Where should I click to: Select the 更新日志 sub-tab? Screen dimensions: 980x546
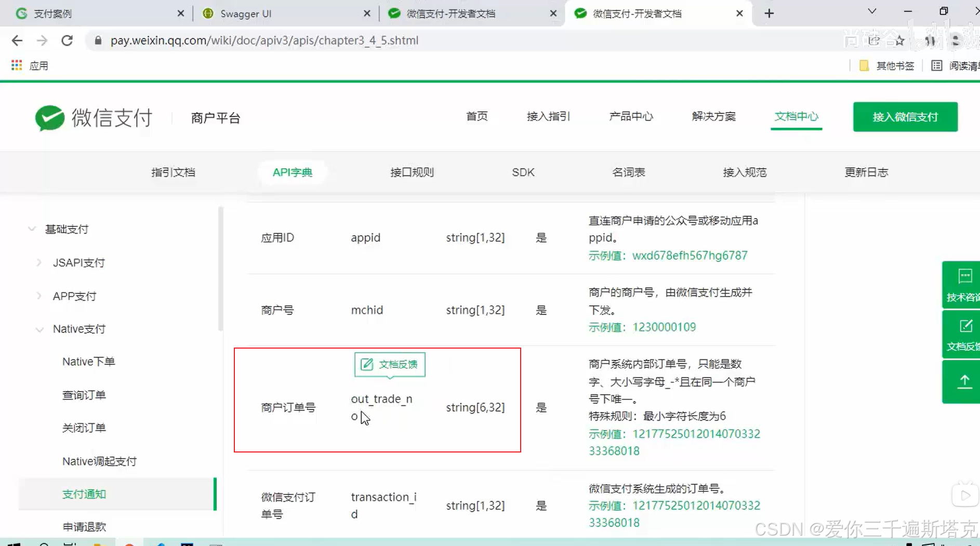[x=866, y=172]
